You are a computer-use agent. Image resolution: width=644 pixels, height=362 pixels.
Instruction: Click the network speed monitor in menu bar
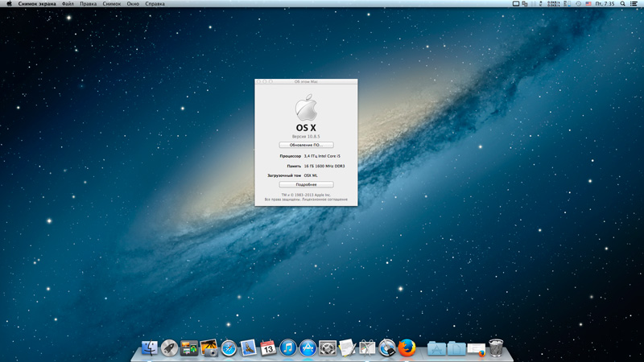(x=553, y=4)
